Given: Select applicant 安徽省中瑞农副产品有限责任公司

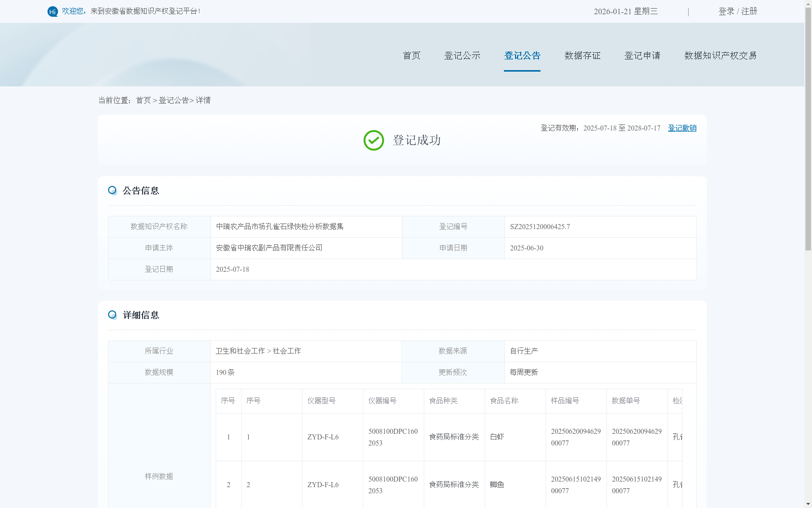Looking at the screenshot, I should point(269,248).
